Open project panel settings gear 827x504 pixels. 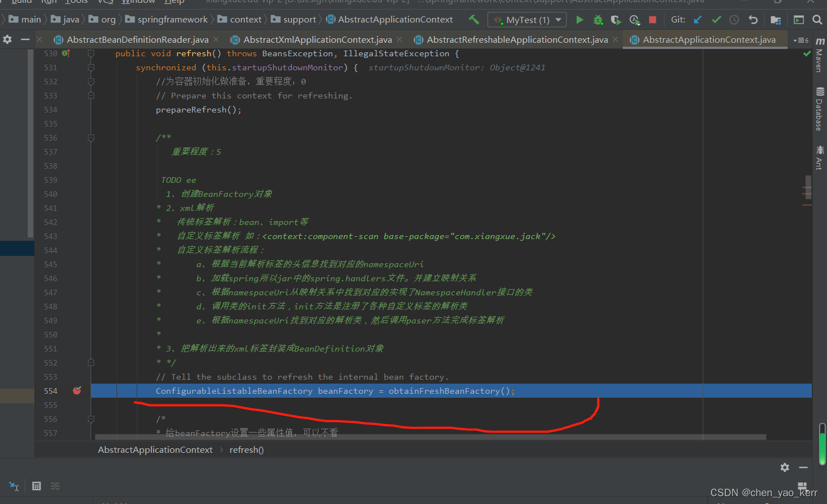tap(7, 39)
